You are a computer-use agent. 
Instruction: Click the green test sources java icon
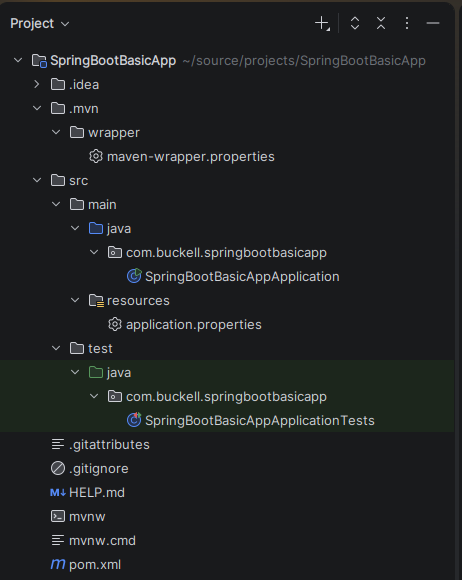coord(96,372)
